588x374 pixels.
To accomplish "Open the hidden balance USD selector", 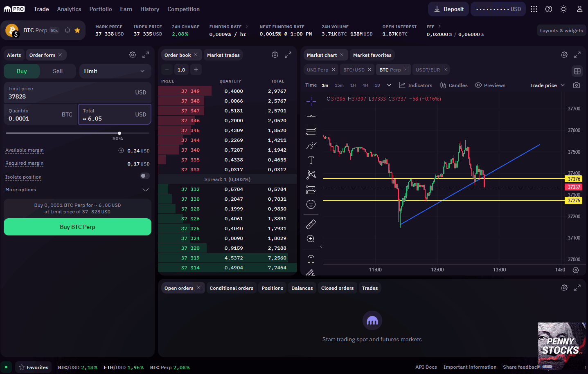I will click(498, 9).
